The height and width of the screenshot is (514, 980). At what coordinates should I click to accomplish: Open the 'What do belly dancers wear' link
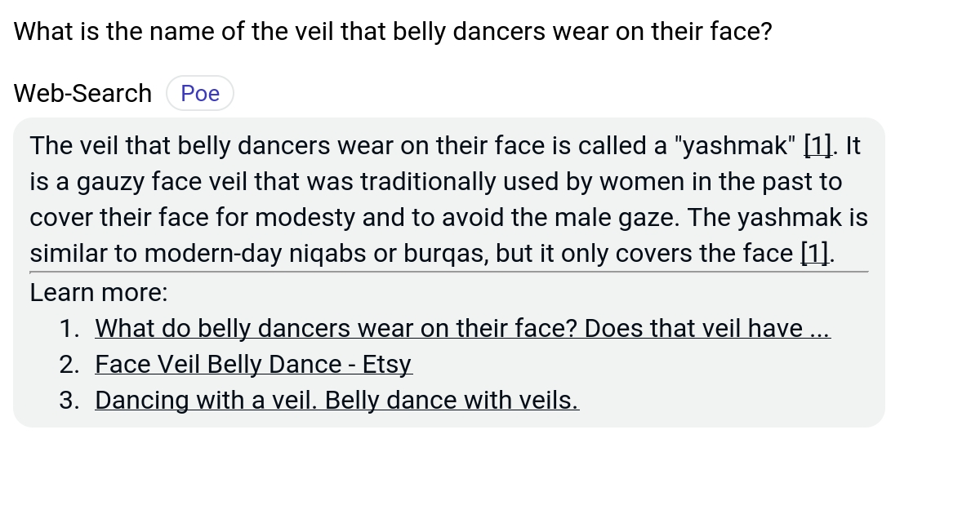point(462,328)
